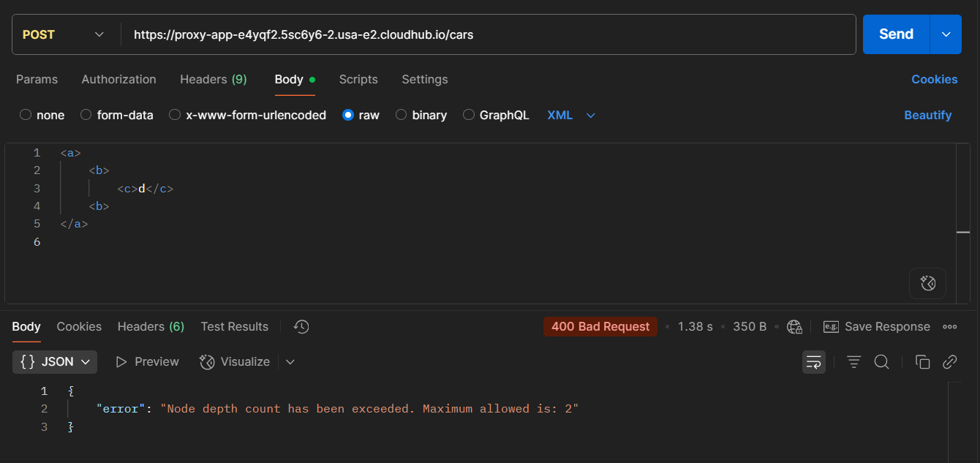Copy the response body to clipboard
The height and width of the screenshot is (463, 980).
coord(922,361)
